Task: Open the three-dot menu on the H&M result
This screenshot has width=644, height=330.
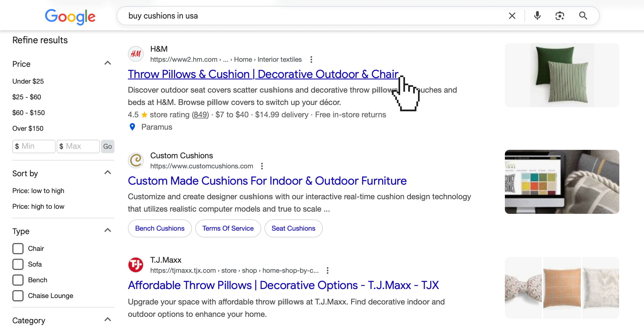Action: coord(311,59)
